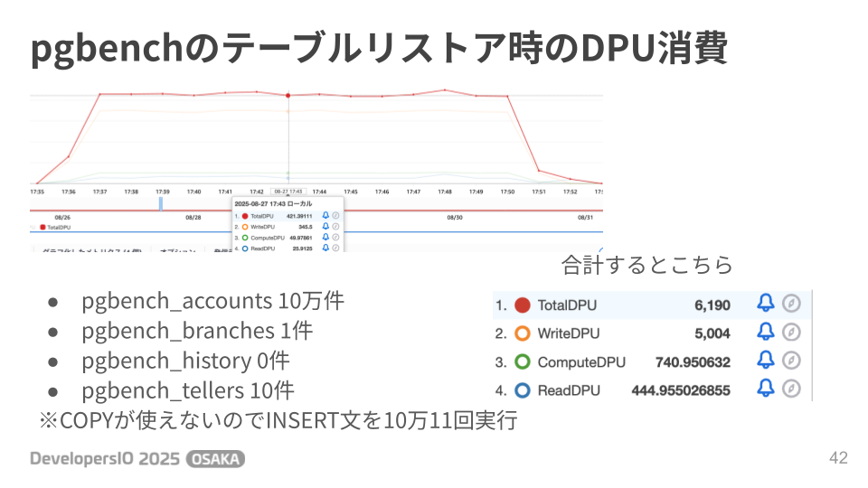
Task: Click the red TotalDPU dot in the 17:43 tooltip
Action: coord(245,216)
